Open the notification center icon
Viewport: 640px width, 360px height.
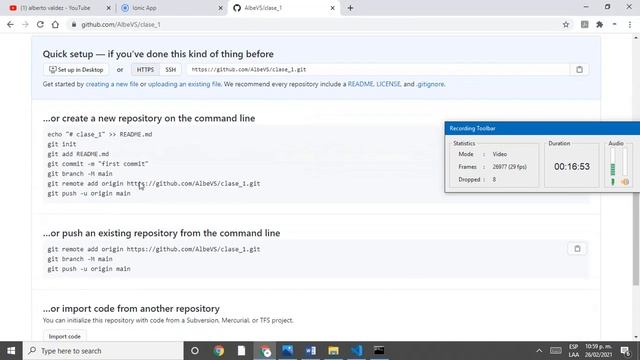(x=626, y=351)
